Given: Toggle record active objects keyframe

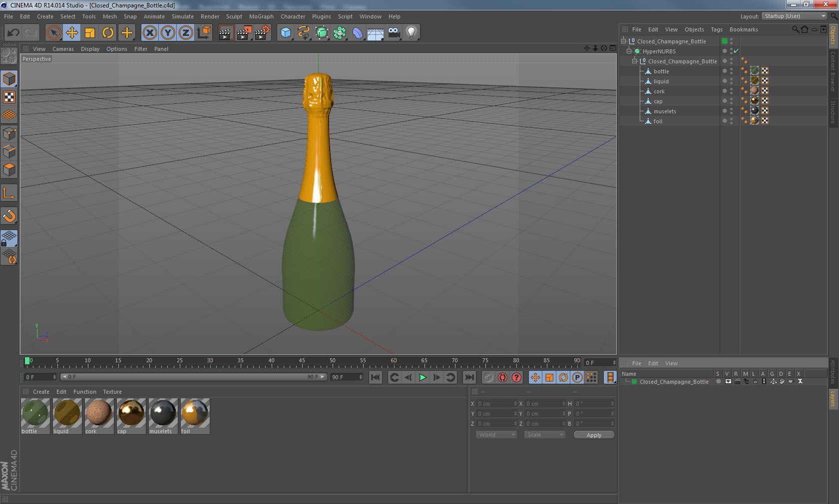Looking at the screenshot, I should 488,377.
